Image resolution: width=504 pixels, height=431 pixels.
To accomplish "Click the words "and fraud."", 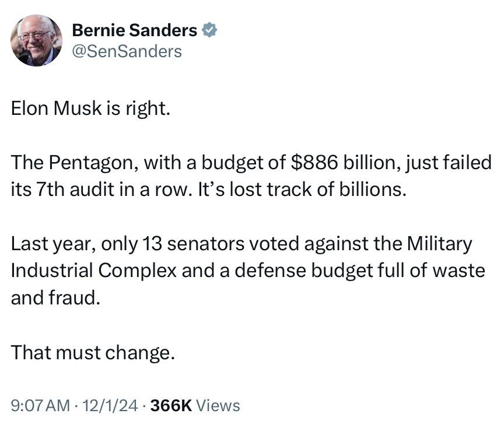I will click(55, 297).
